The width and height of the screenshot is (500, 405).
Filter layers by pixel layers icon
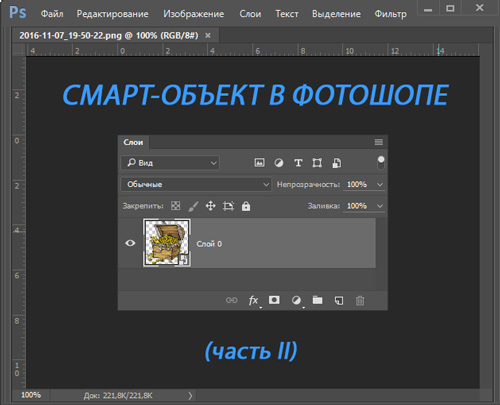point(259,163)
